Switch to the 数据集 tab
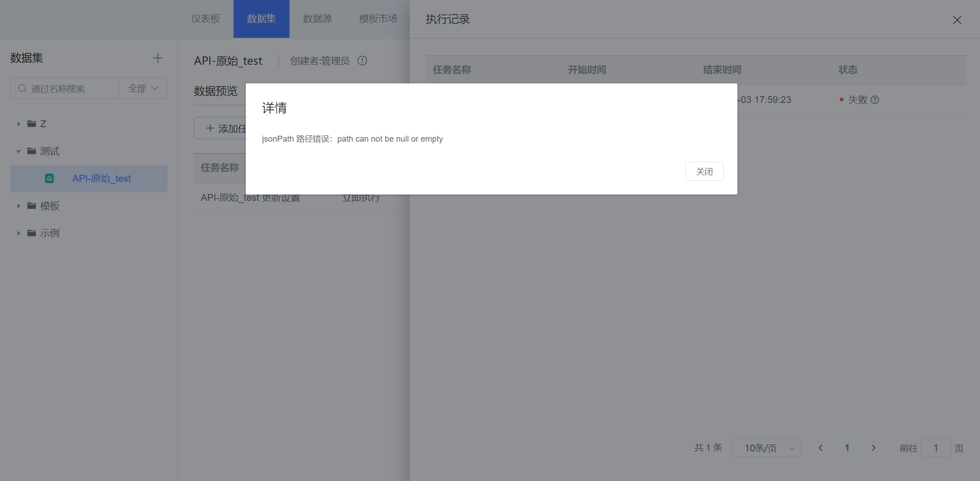980x481 pixels. 261,19
